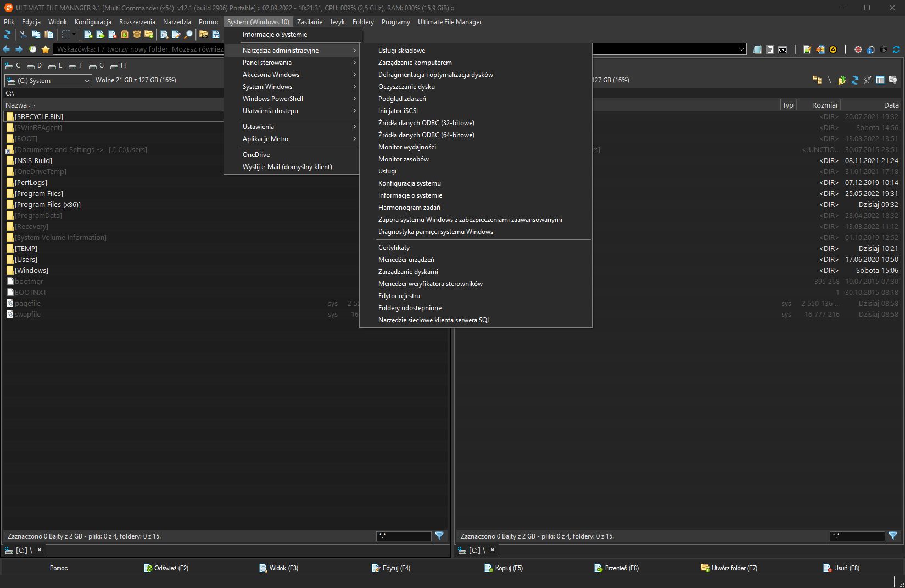Click Utwórz folder (F7) bottom button
This screenshot has height=588, width=905.
click(729, 568)
